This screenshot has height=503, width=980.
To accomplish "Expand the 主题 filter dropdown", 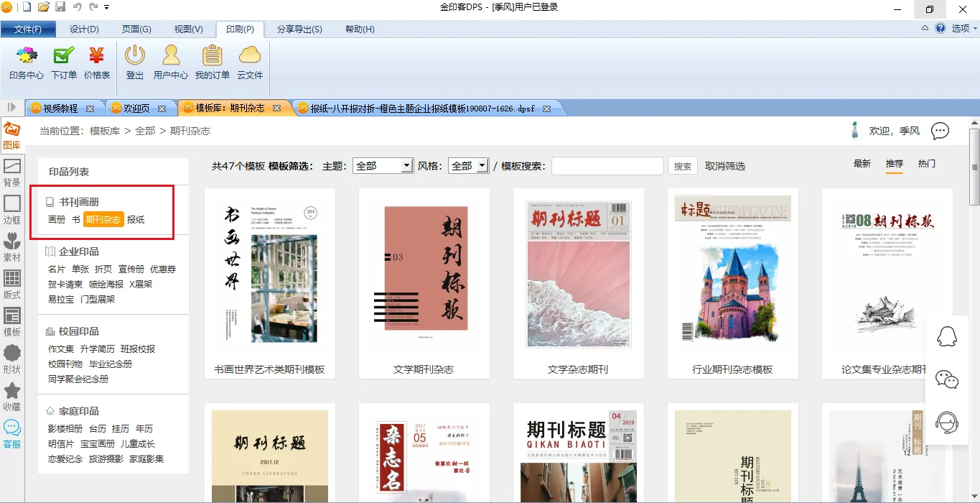I will point(406,166).
